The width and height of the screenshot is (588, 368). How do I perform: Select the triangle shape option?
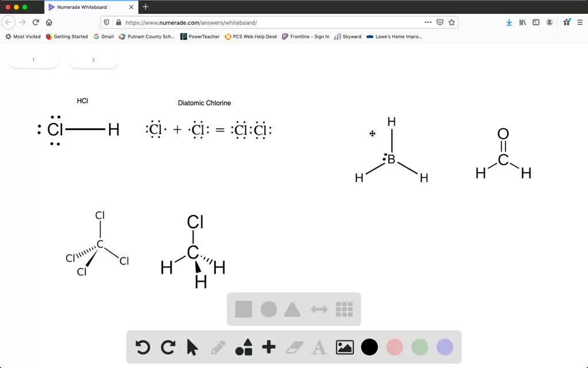point(293,309)
